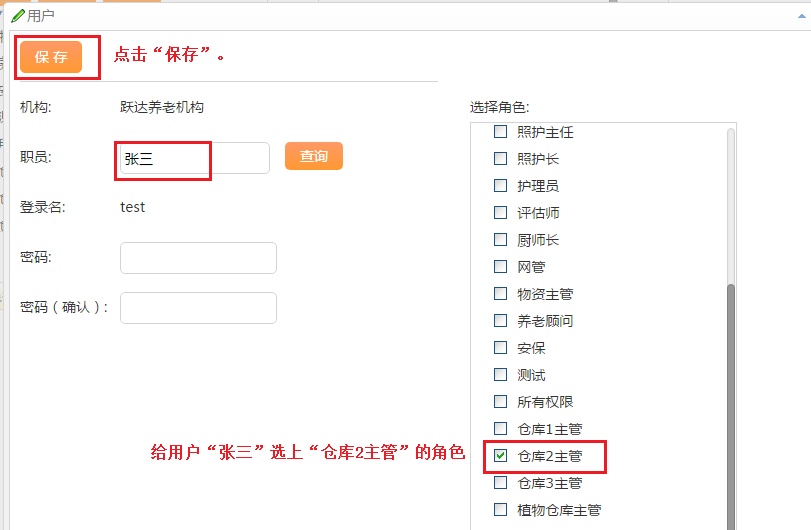This screenshot has width=811, height=530.
Task: Enable the 照护主任 role checkbox
Action: 500,131
